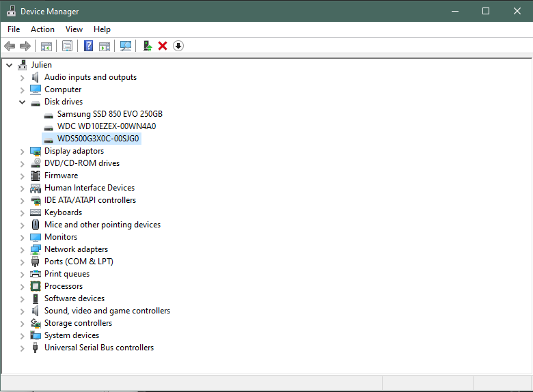Select Samsung SSD 850 EVO 250GB

(x=109, y=114)
